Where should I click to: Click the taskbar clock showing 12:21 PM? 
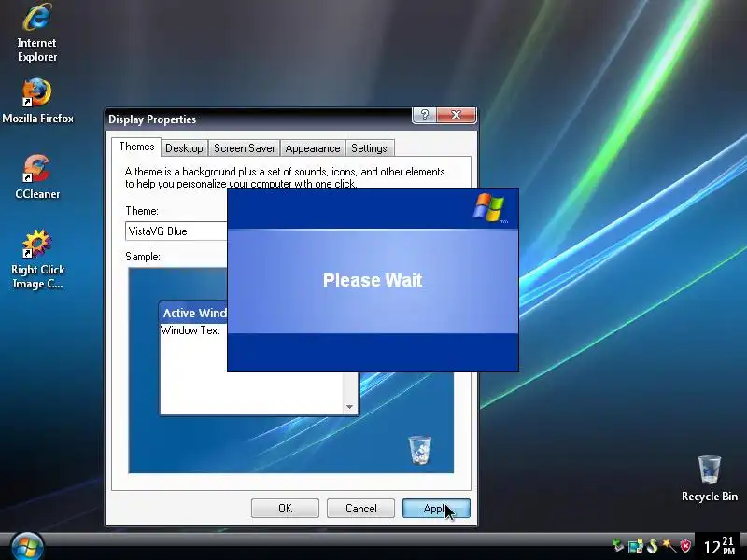719,546
